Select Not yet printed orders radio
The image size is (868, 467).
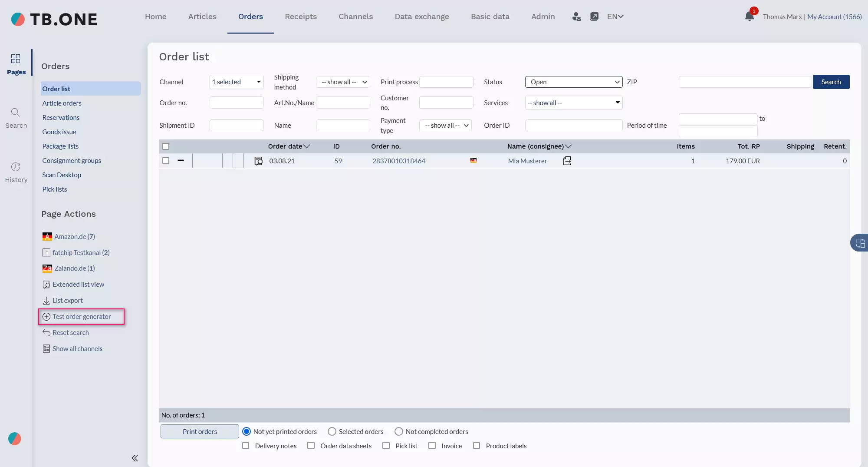click(x=247, y=431)
